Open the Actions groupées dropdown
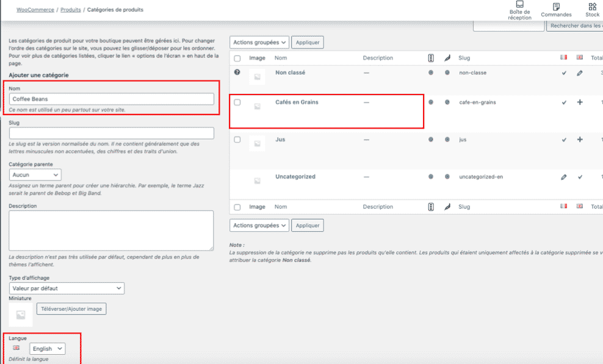This screenshot has width=603, height=364. coord(259,42)
